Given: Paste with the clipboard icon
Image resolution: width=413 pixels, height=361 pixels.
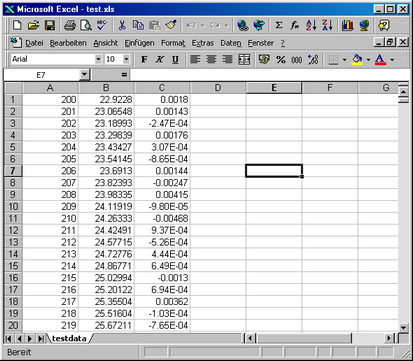Looking at the screenshot, I should (x=155, y=25).
